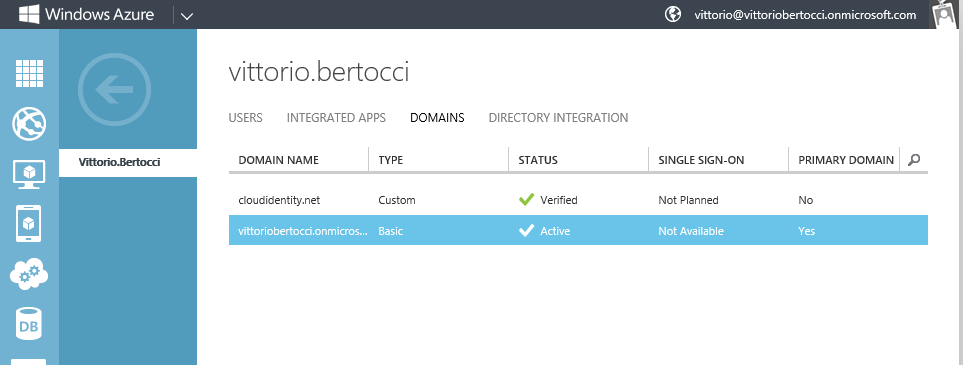Viewport: 963px width, 365px height.
Task: Go back with the circled arrow
Action: click(x=114, y=90)
